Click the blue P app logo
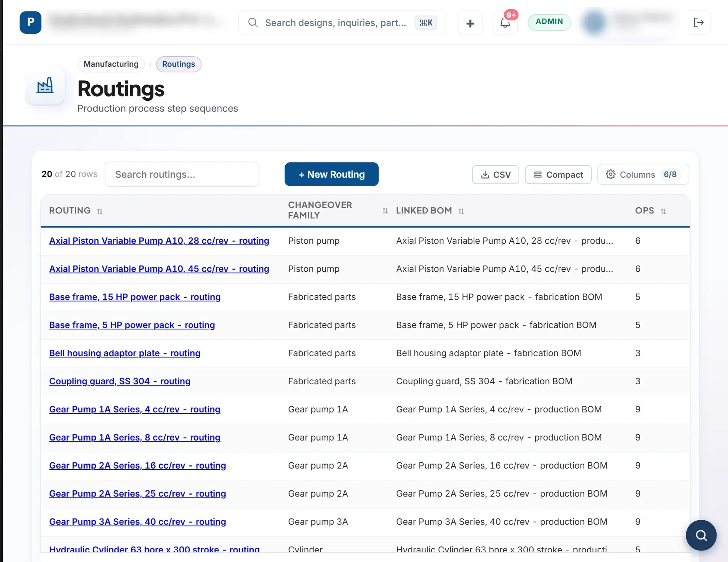This screenshot has width=728, height=562. pos(30,23)
